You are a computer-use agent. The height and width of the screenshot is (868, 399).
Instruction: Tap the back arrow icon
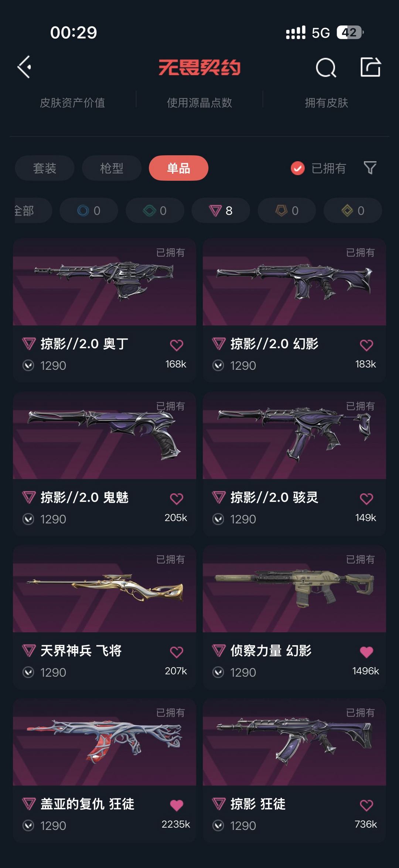(24, 67)
